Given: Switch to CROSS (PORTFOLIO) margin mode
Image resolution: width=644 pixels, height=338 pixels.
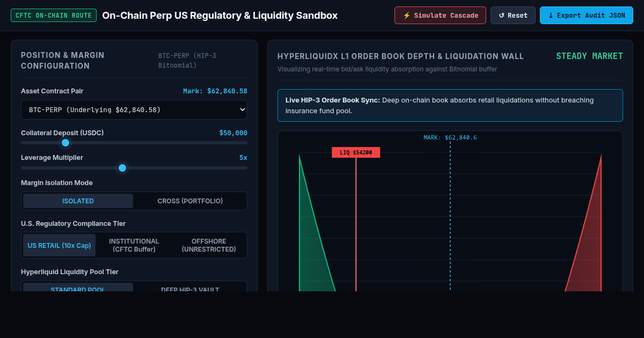Looking at the screenshot, I should pos(190,201).
